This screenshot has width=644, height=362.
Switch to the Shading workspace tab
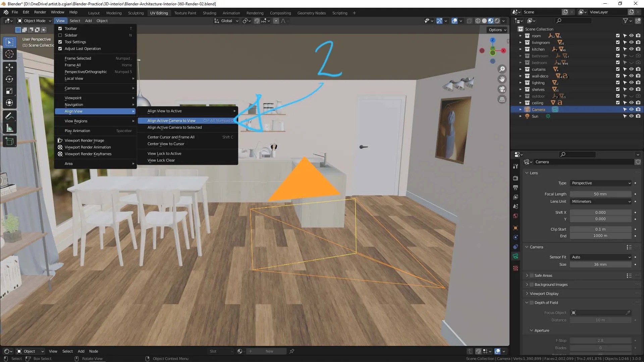pyautogui.click(x=209, y=13)
